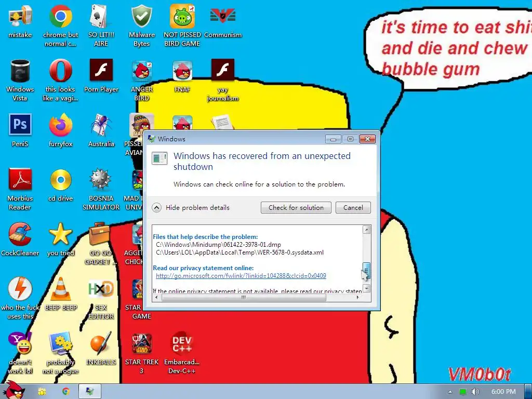Open Yahoo 'doesn't work lol' icon

coord(20,353)
